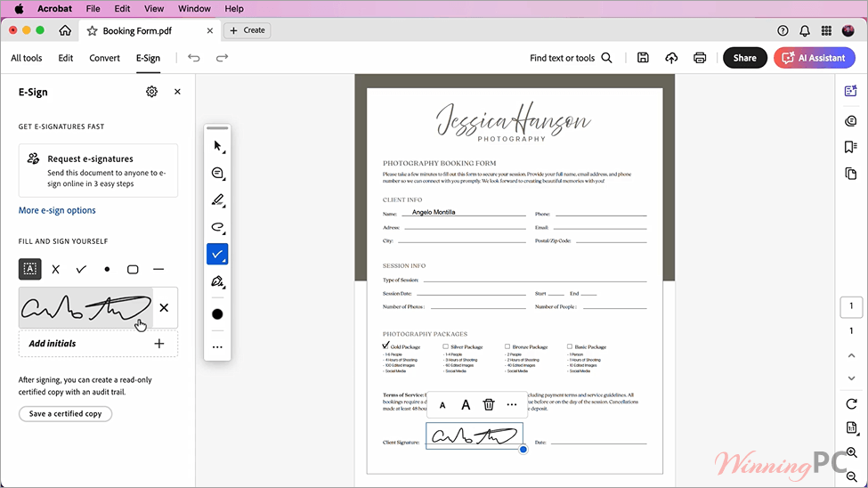This screenshot has height=488, width=868.
Task: Go to previous page with up chevron
Action: point(851,355)
